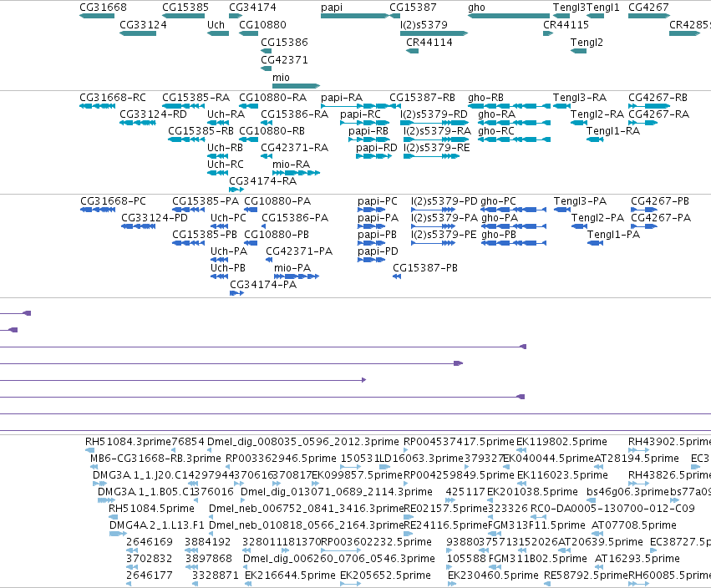Image resolution: width=711 pixels, height=588 pixels.
Task: Select the CG15385-RB transcript
Action: 186,139
